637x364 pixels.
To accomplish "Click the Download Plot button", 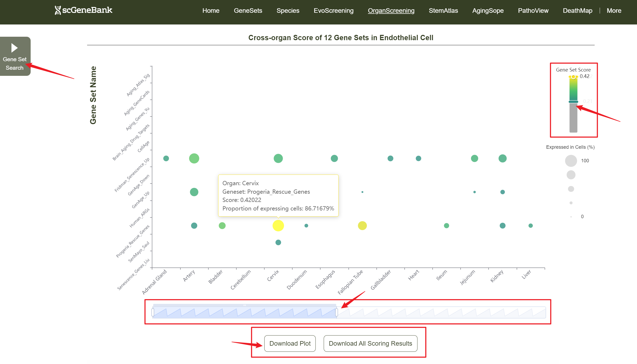I will coord(290,344).
